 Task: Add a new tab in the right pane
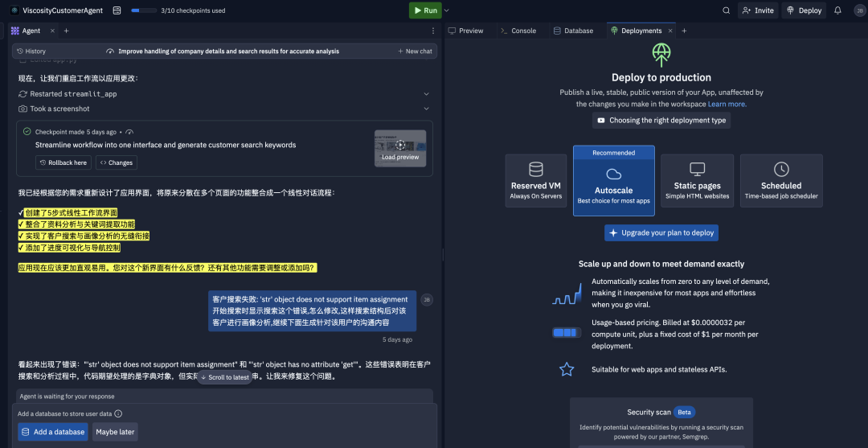click(684, 31)
